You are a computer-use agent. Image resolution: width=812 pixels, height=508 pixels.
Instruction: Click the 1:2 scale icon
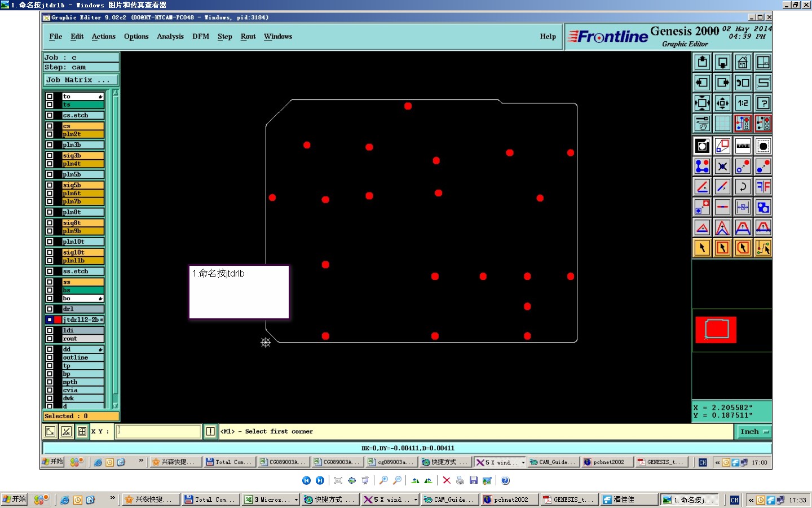pos(743,103)
